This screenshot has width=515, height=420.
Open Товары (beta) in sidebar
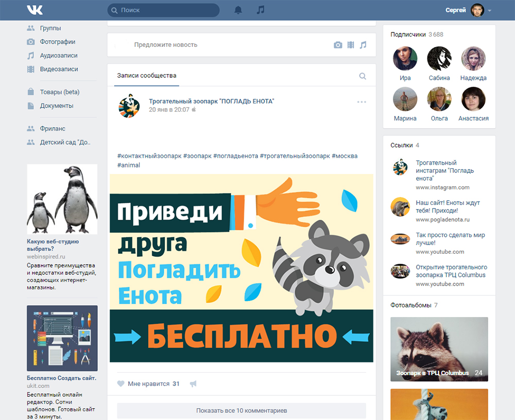60,92
